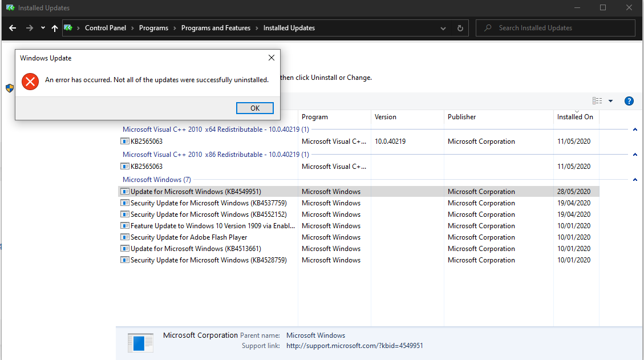Viewport: 644px width, 360px height.
Task: Sort by the Version column header
Action: pyautogui.click(x=407, y=117)
